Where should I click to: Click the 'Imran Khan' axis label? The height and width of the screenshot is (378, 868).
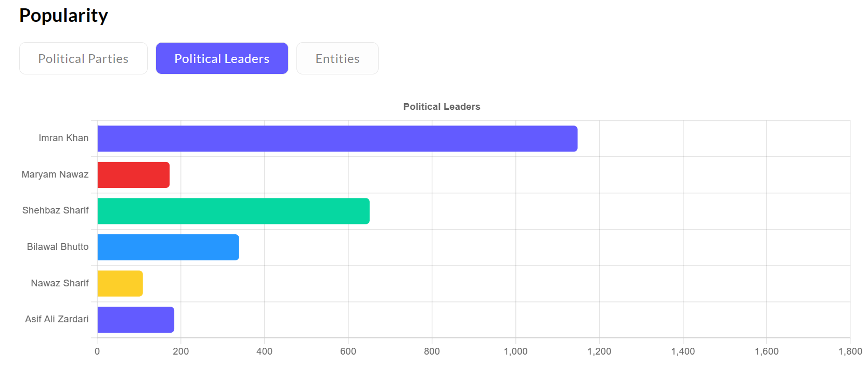[x=63, y=138]
